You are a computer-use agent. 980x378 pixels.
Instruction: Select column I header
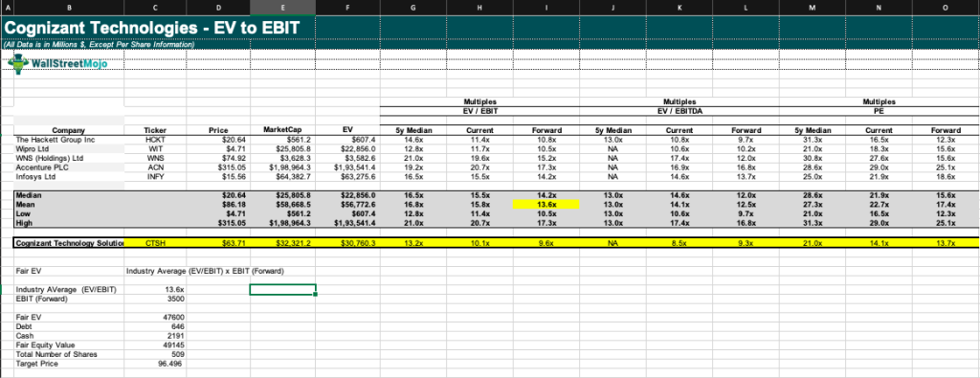click(x=546, y=8)
